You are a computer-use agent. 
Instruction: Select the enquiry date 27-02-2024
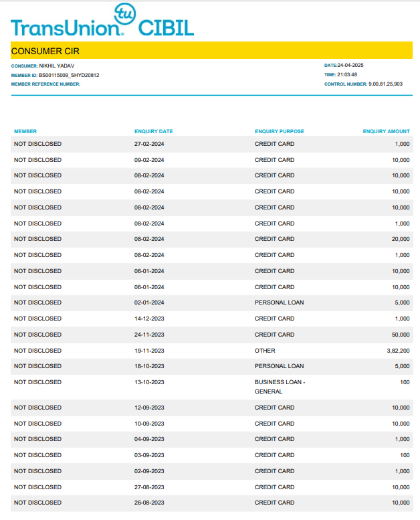(x=149, y=144)
